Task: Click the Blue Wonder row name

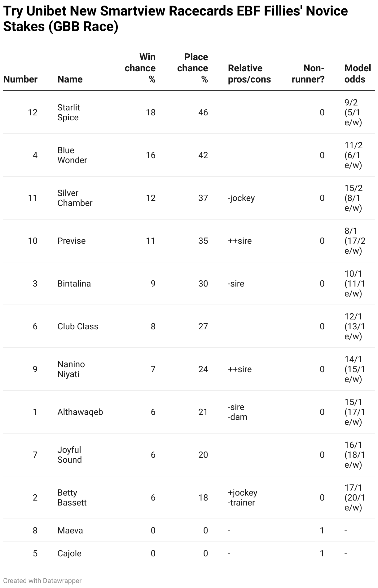Action: point(72,155)
